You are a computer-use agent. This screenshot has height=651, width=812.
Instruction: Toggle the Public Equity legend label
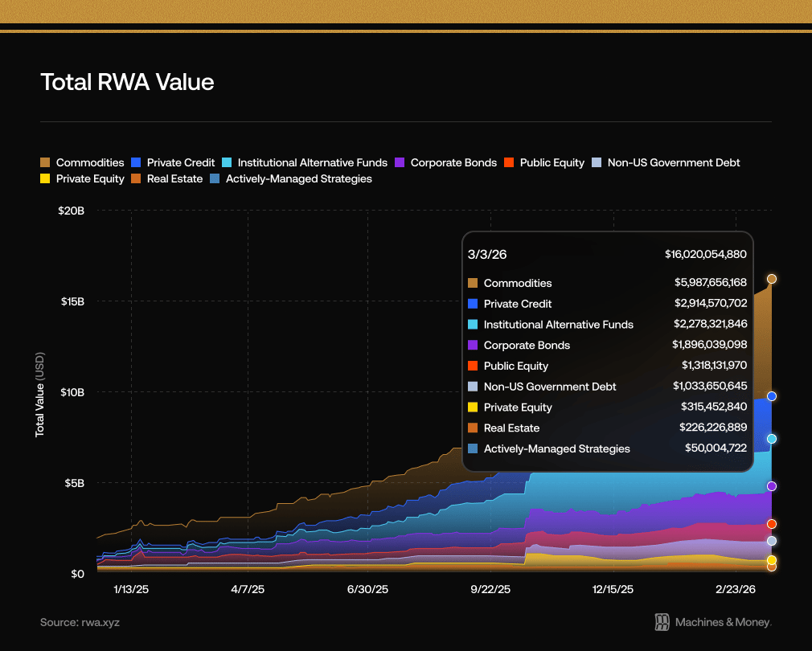click(x=552, y=163)
